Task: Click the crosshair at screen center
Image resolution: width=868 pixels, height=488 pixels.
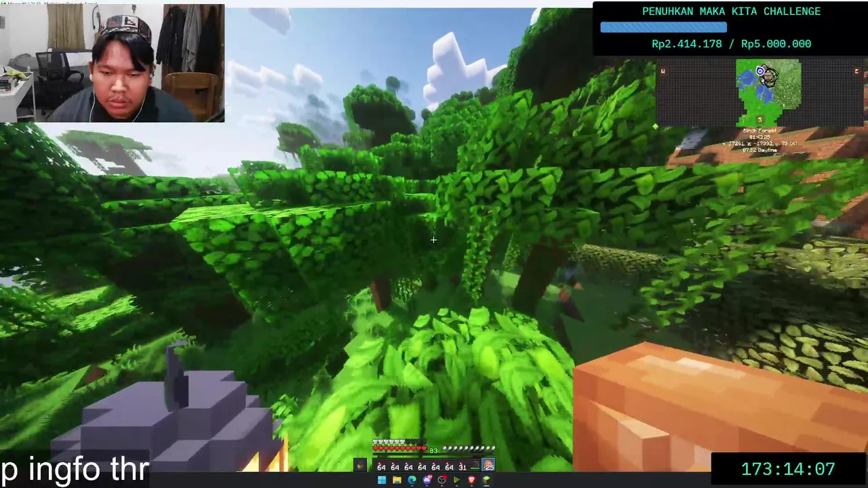Action: (x=433, y=239)
